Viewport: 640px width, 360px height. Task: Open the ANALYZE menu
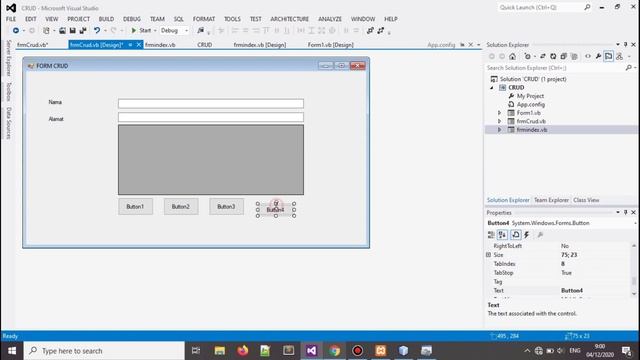coord(330,19)
